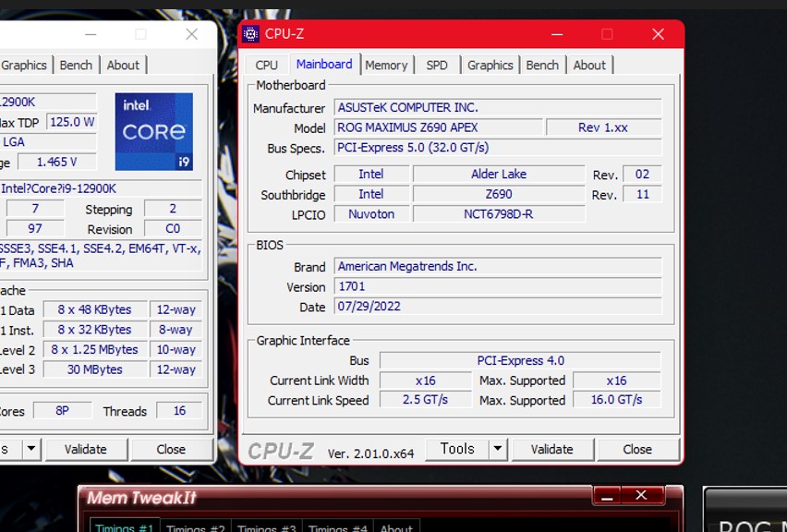This screenshot has width=787, height=532.
Task: Minimize the Mem TweakIt window
Action: [x=607, y=496]
